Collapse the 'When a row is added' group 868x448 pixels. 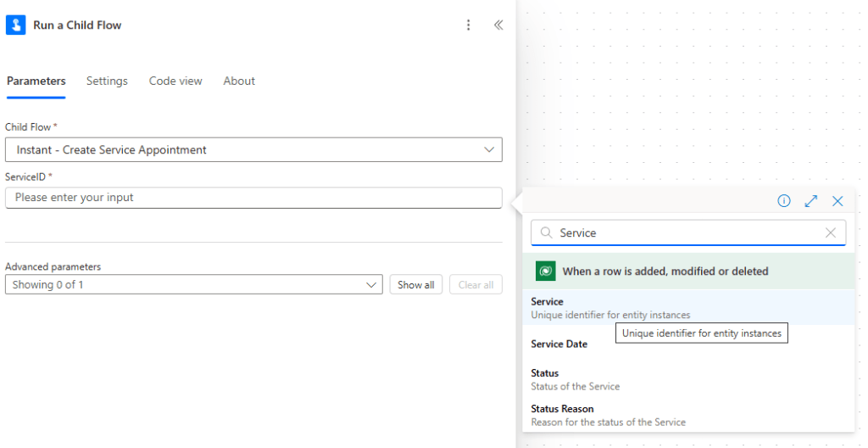[x=665, y=272]
